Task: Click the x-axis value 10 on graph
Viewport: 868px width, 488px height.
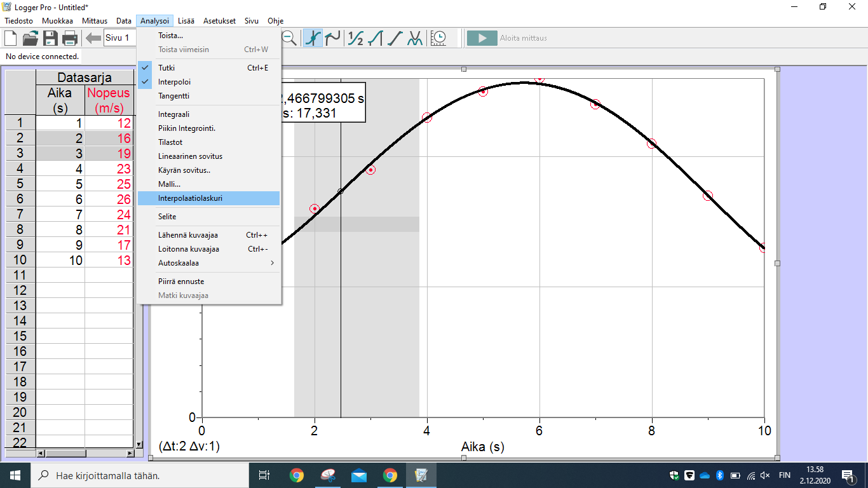Action: tap(764, 431)
